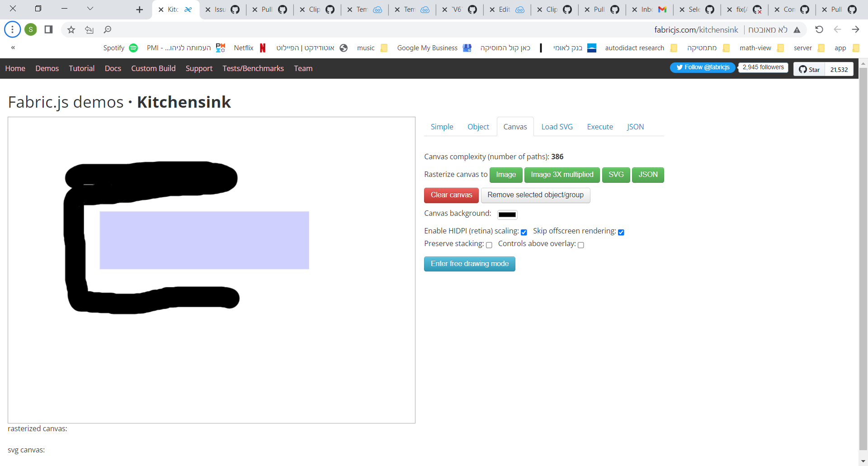Click the profile avatar icon
Image resolution: width=868 pixels, height=466 pixels.
(x=30, y=29)
